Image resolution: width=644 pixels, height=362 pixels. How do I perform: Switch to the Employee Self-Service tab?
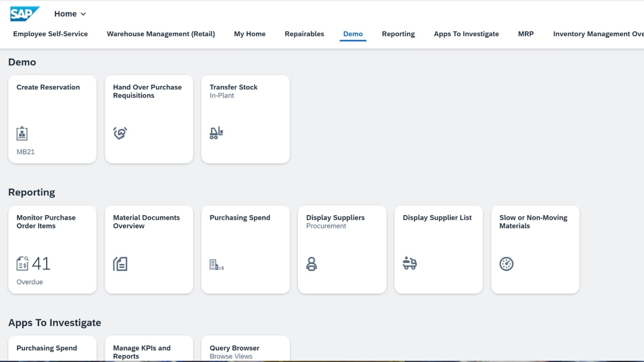[50, 34]
